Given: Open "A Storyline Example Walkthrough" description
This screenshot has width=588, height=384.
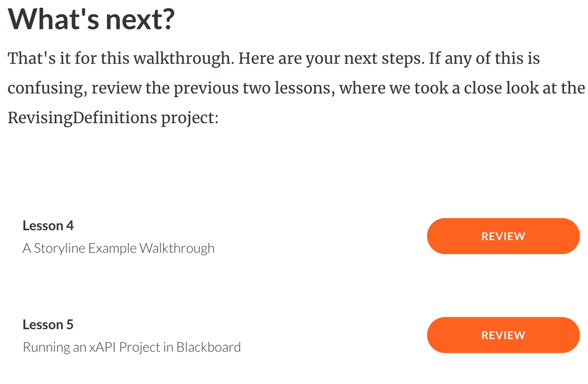Looking at the screenshot, I should coord(118,248).
